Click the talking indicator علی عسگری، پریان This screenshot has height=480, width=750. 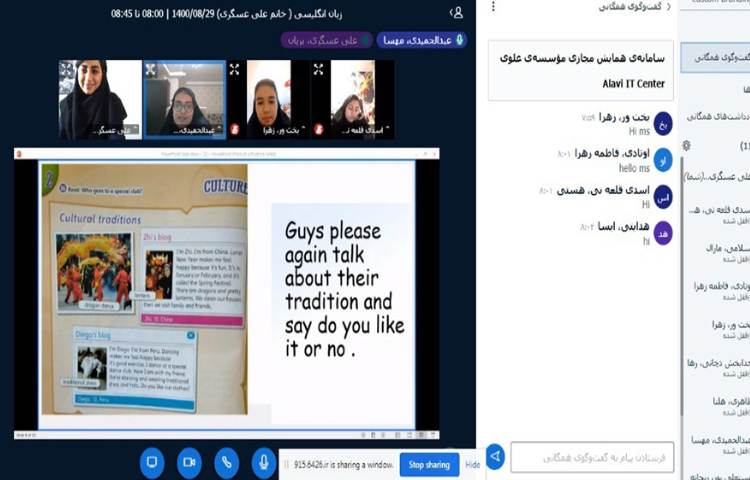(x=327, y=40)
